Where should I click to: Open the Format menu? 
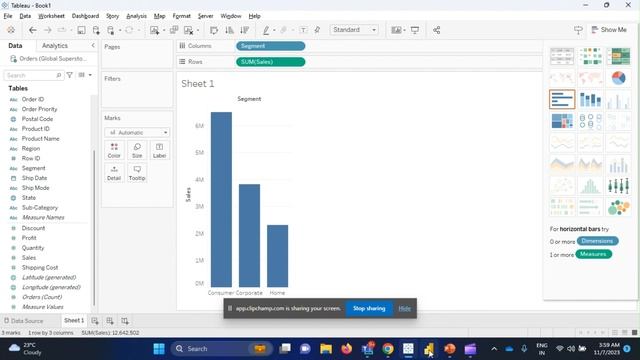click(x=181, y=16)
